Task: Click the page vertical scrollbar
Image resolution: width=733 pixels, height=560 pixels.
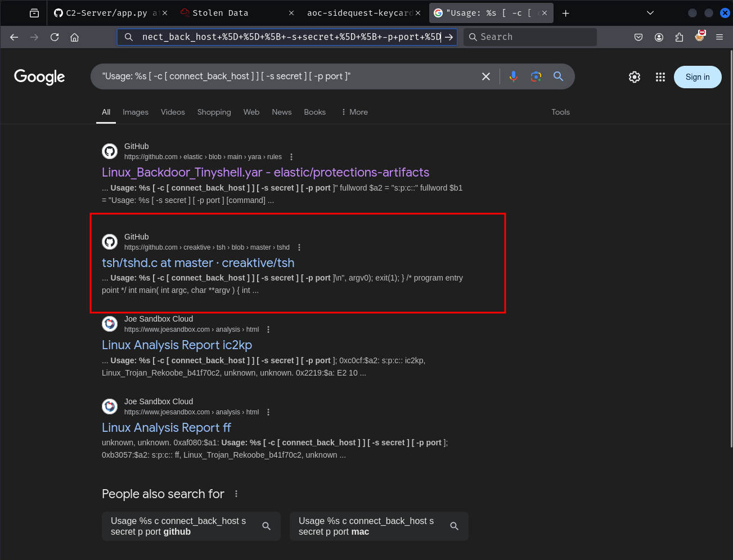Action: point(730,253)
